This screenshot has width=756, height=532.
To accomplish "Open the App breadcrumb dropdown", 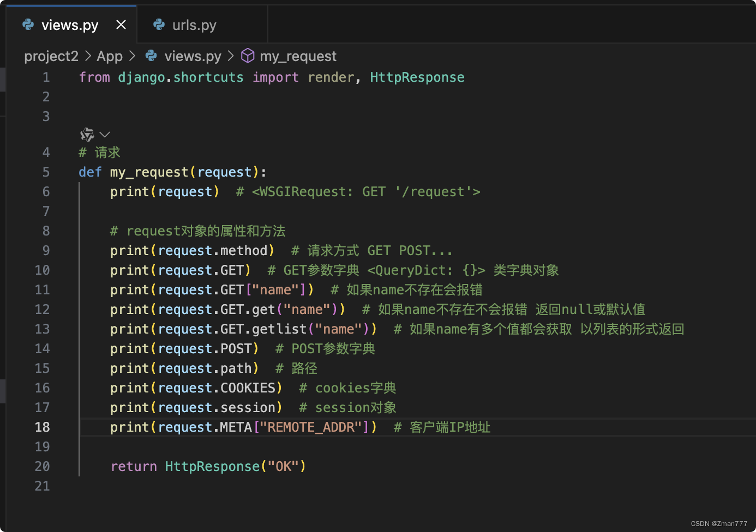I will pos(110,56).
